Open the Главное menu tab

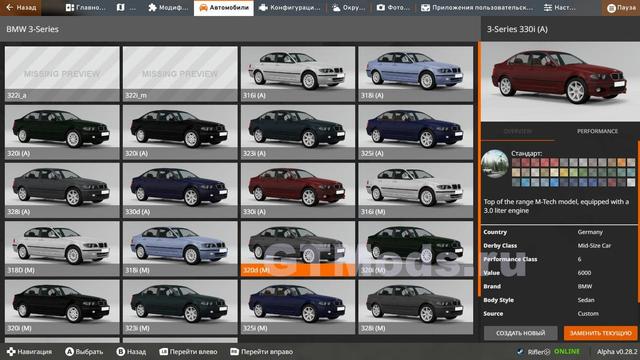pyautogui.click(x=85, y=8)
